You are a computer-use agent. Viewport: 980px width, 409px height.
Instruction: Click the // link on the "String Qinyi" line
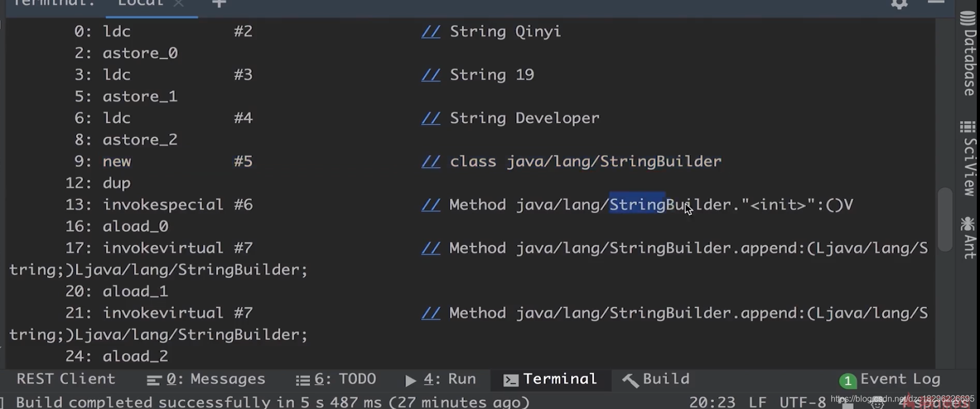[431, 32]
